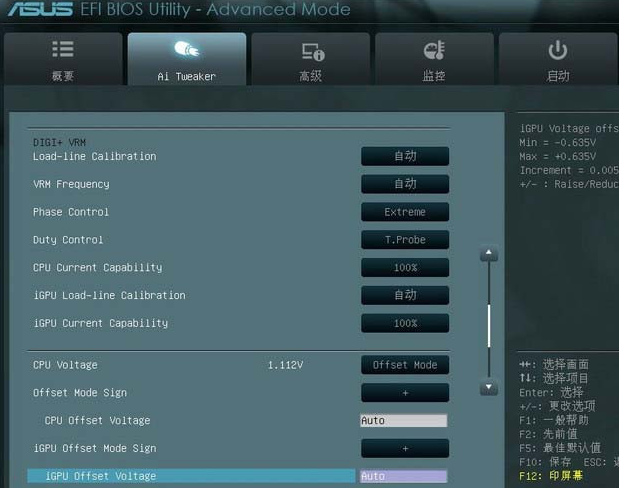The width and height of the screenshot is (619, 488).
Task: Click the advanced info monitor icon
Action: [x=313, y=52]
